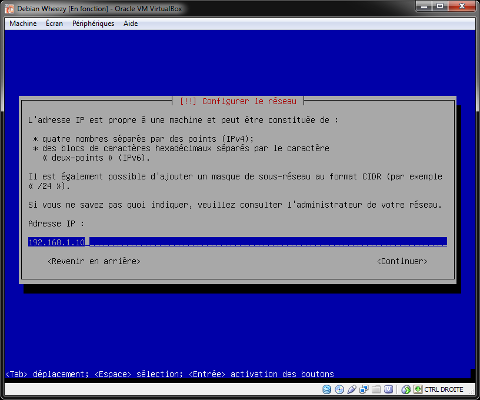Select the Revenir en arrière button
480x400 pixels.
[94, 261]
